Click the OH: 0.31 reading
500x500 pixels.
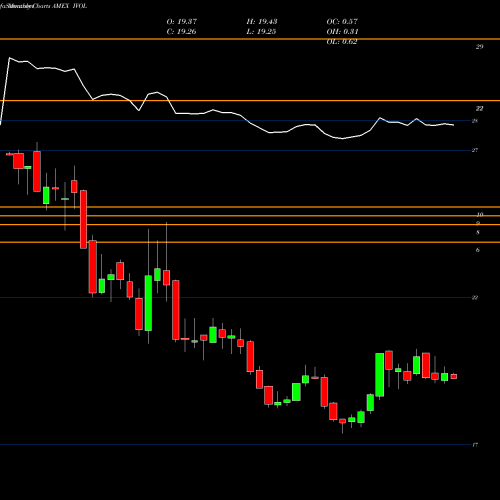tap(342, 32)
